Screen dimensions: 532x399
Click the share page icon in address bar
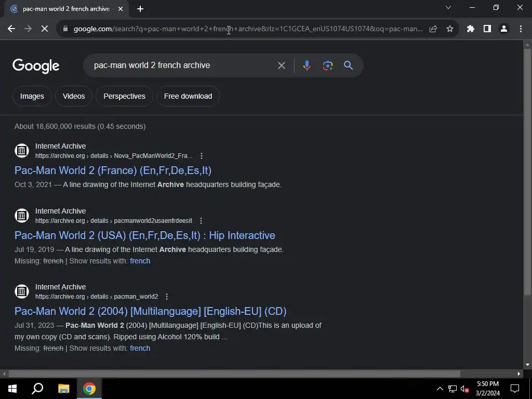tap(433, 29)
